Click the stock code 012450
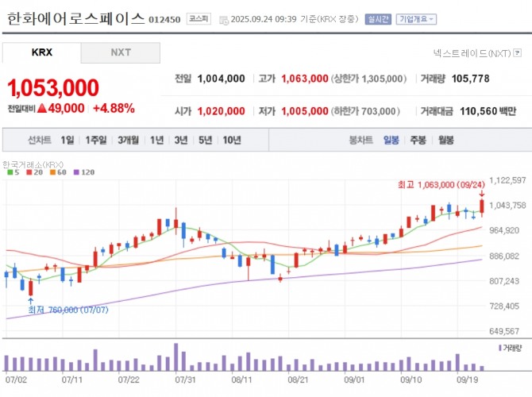 coord(164,20)
